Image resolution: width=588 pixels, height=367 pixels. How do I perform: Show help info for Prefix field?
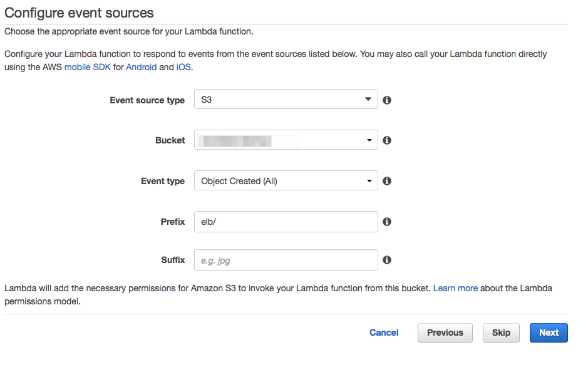click(x=387, y=222)
